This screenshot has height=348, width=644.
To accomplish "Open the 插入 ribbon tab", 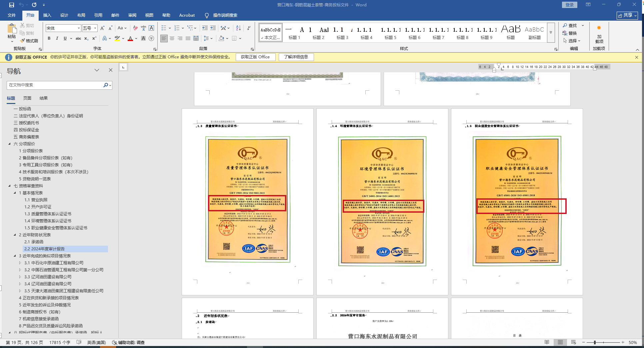I will (47, 15).
